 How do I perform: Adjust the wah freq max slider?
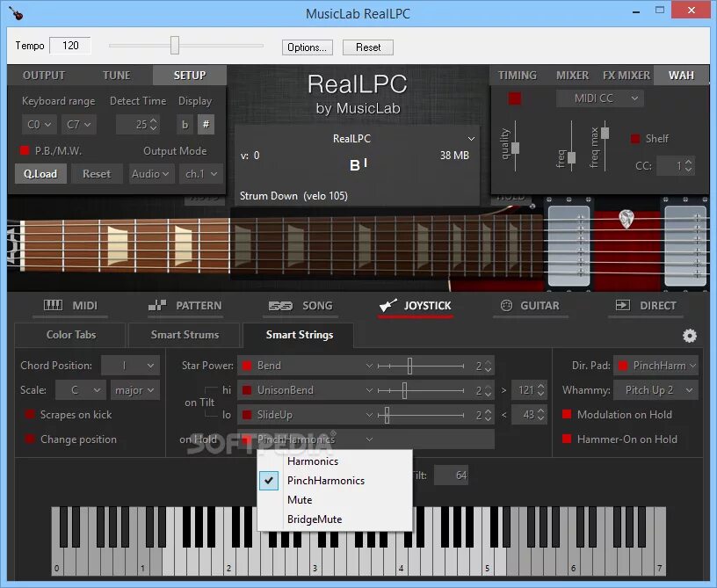point(605,133)
